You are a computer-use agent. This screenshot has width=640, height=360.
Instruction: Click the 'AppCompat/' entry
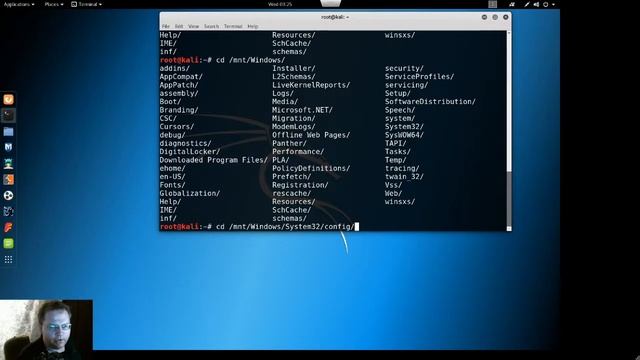click(x=181, y=76)
